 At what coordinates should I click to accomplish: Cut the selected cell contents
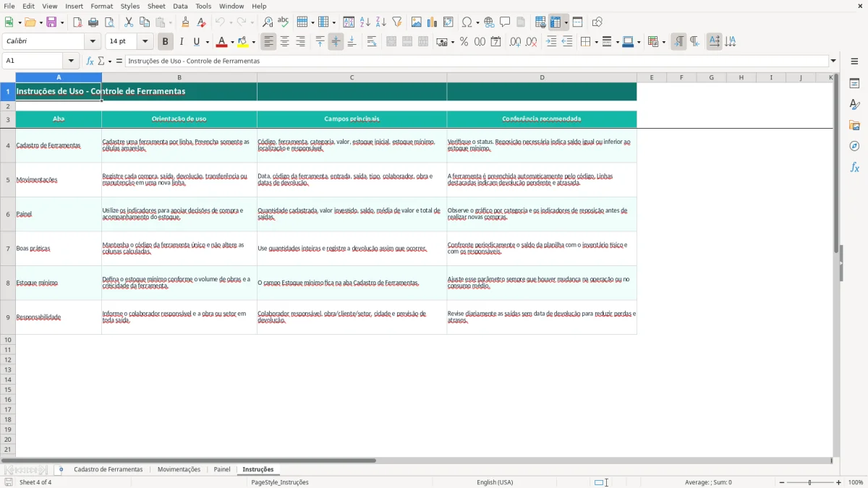coord(129,22)
